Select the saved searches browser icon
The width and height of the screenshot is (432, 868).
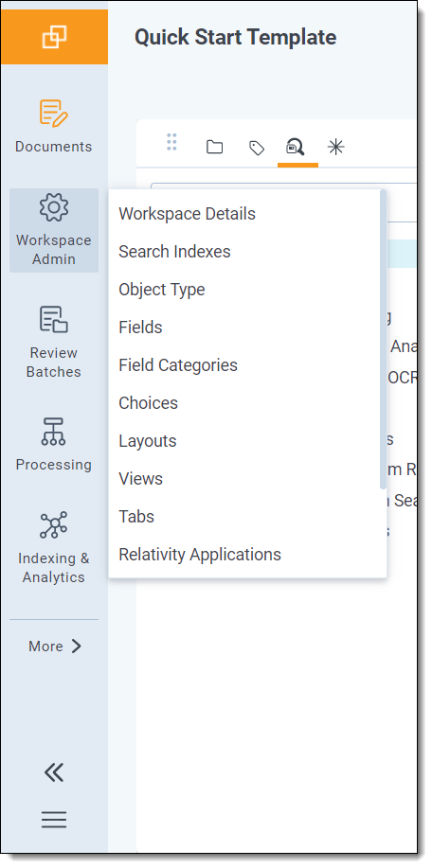coord(296,148)
